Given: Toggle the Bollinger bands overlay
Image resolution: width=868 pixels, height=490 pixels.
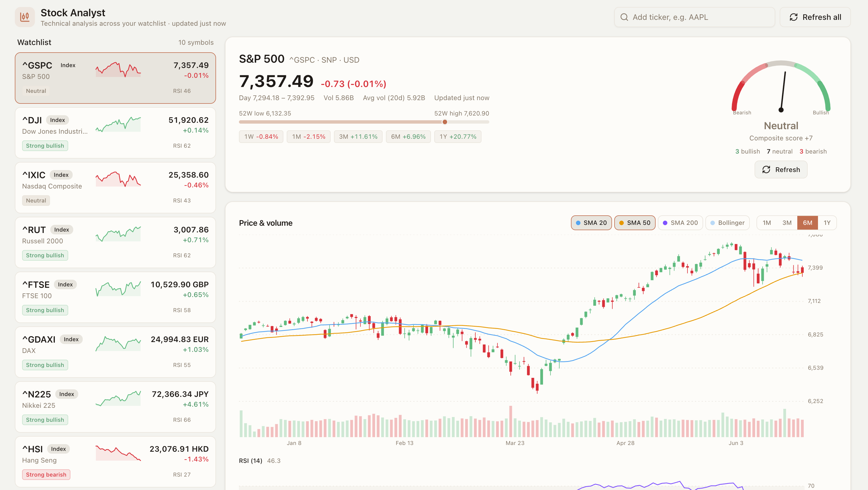Looking at the screenshot, I should [727, 223].
